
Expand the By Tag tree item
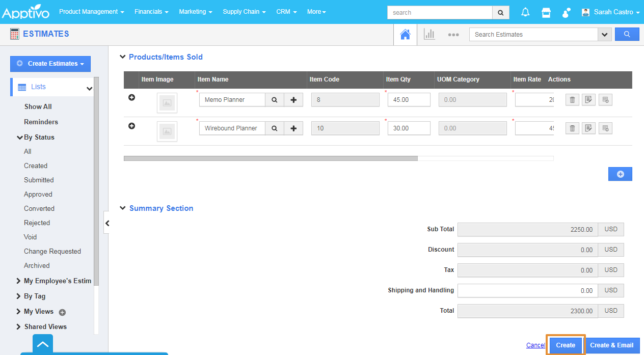point(19,296)
